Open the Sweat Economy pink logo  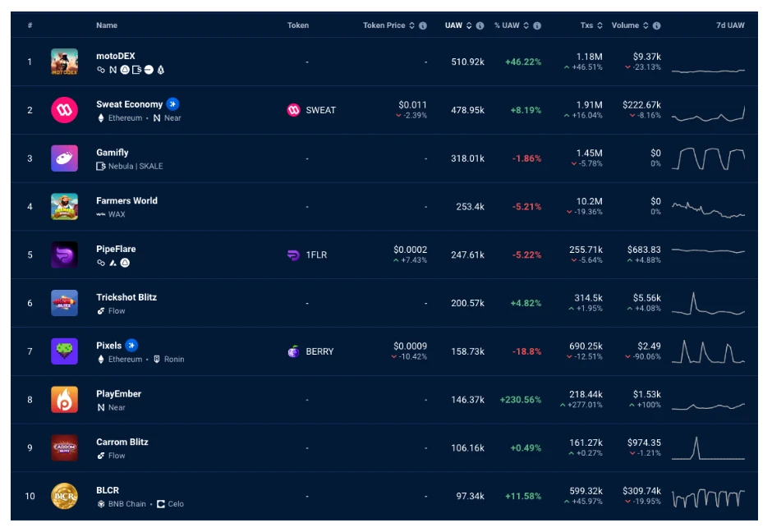(65, 110)
